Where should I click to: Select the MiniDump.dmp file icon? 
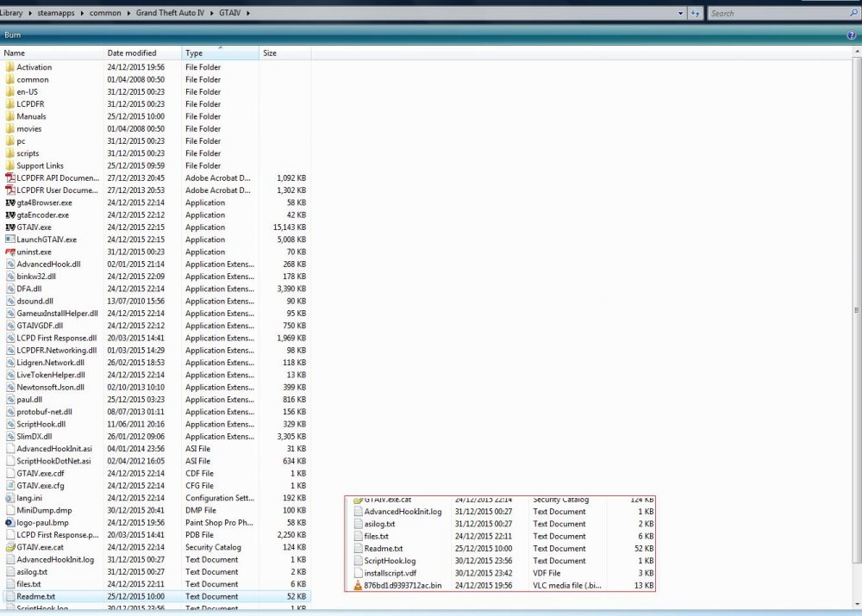[9, 511]
